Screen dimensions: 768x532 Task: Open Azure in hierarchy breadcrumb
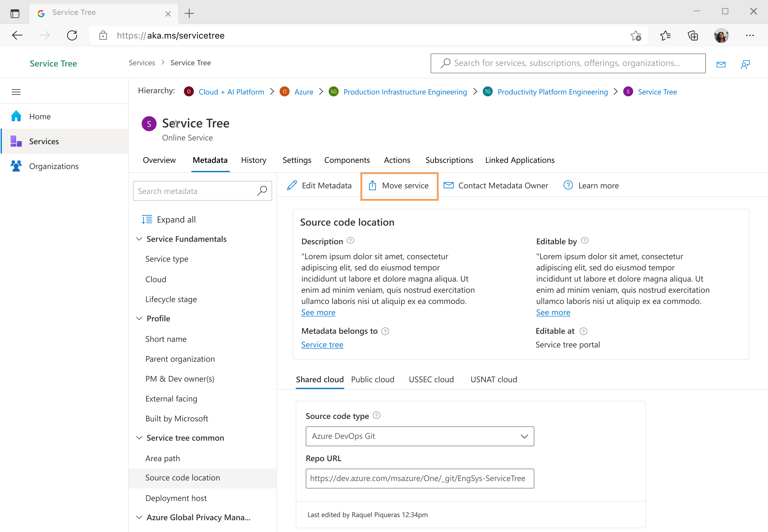(304, 92)
